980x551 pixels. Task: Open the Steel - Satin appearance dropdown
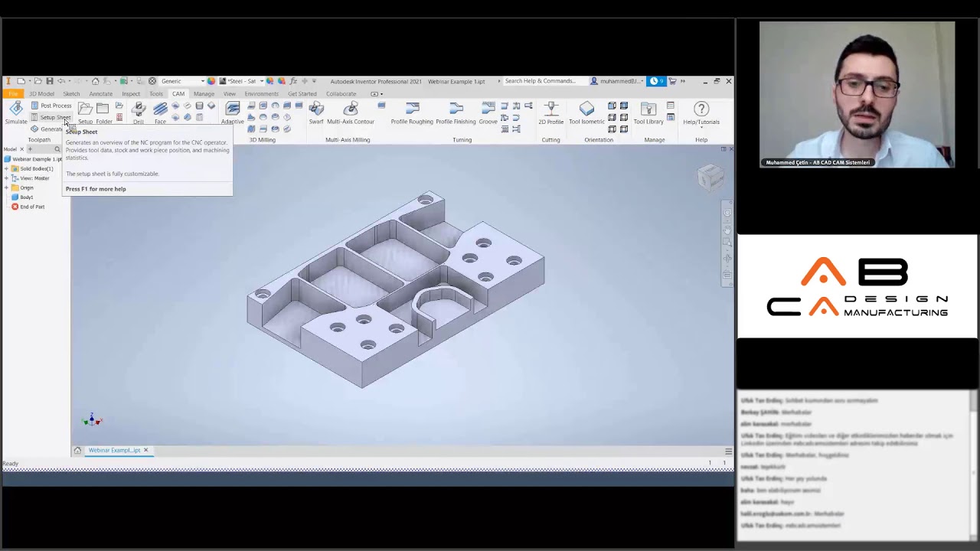click(242, 81)
